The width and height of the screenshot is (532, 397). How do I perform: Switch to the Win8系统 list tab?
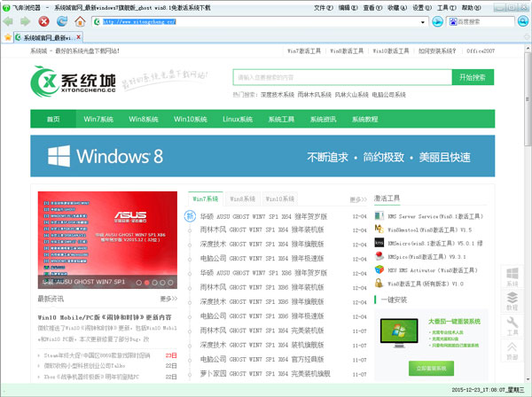coord(242,198)
